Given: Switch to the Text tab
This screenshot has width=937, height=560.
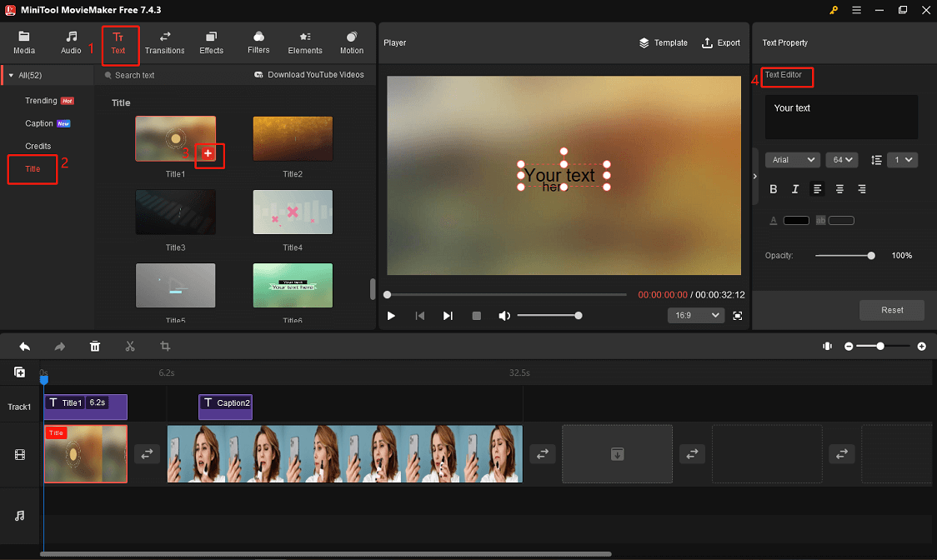Looking at the screenshot, I should click(x=118, y=43).
